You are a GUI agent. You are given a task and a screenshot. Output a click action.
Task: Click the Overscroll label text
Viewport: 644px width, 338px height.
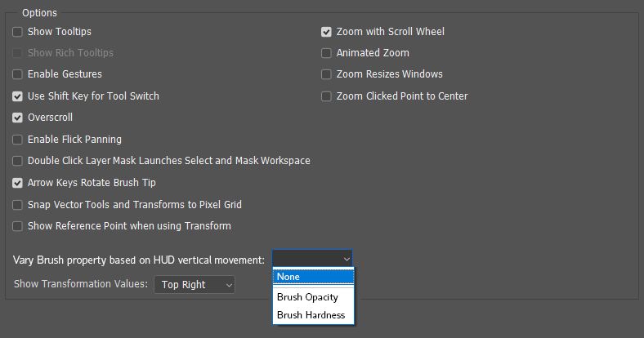pyautogui.click(x=50, y=118)
